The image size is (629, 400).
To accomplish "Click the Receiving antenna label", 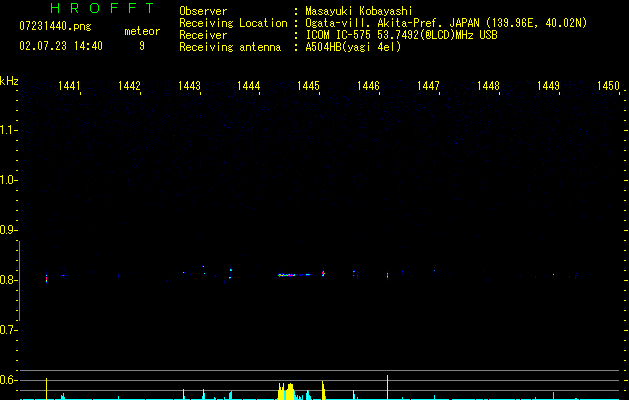I will click(x=230, y=47).
